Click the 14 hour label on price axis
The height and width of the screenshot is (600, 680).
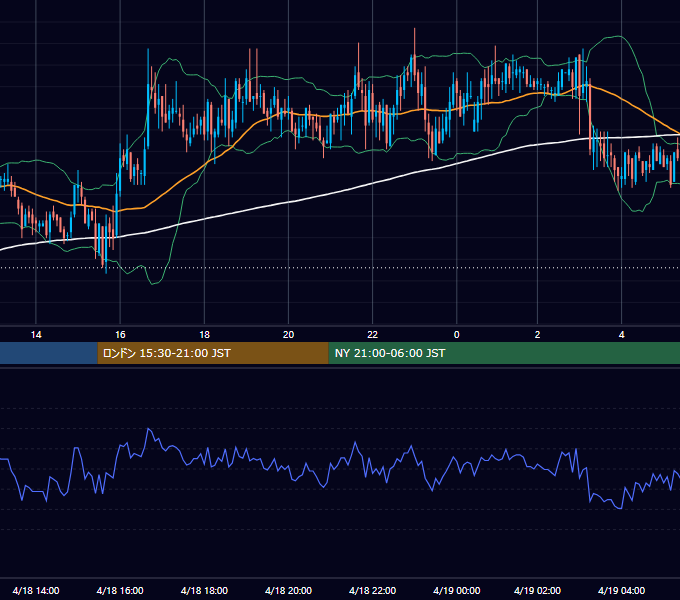pyautogui.click(x=36, y=335)
